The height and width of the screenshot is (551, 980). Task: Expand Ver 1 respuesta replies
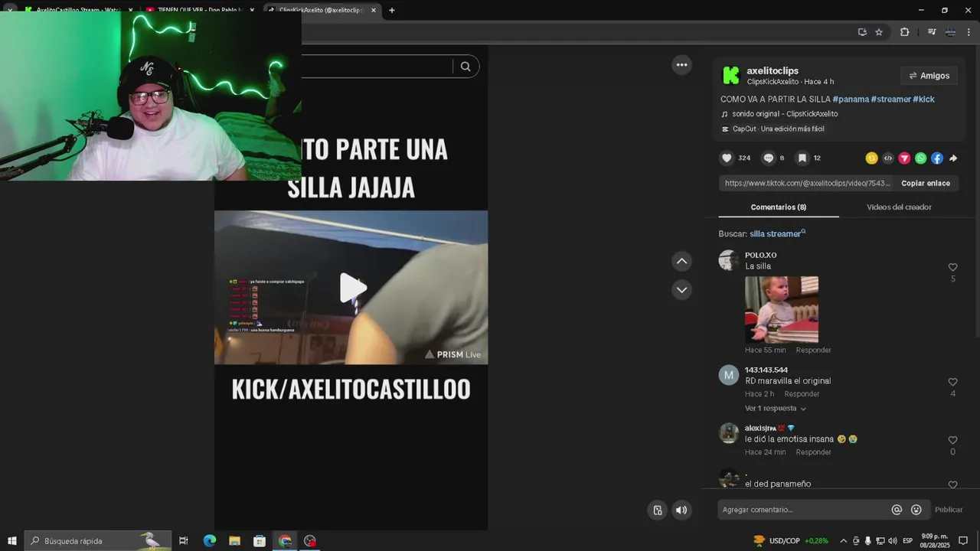776,409
